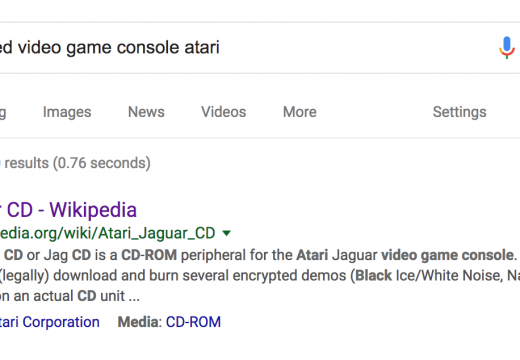The image size is (520, 360).
Task: Open the CD-ROM link after Media
Action: pyautogui.click(x=193, y=322)
